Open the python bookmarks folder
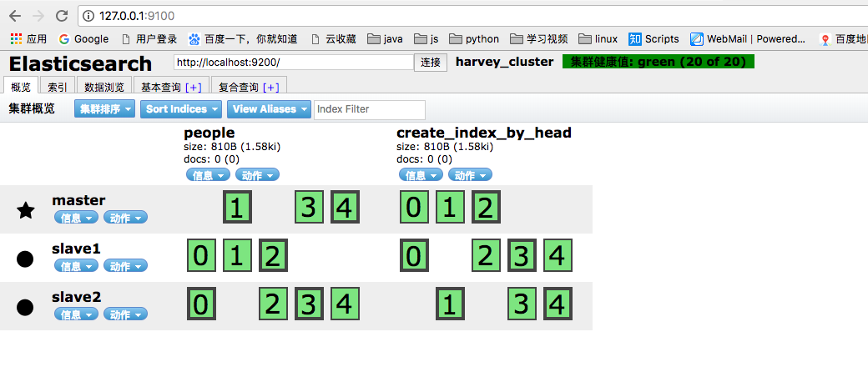Screen dimensions: 868x367 point(474,38)
